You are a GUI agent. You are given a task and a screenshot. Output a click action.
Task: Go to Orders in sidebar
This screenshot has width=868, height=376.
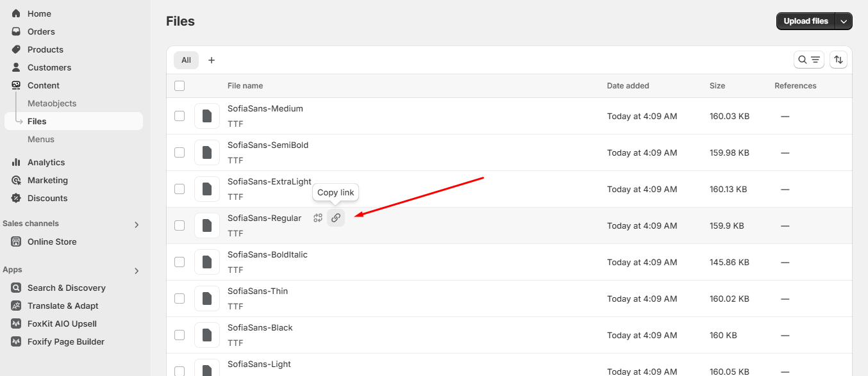pyautogui.click(x=41, y=31)
